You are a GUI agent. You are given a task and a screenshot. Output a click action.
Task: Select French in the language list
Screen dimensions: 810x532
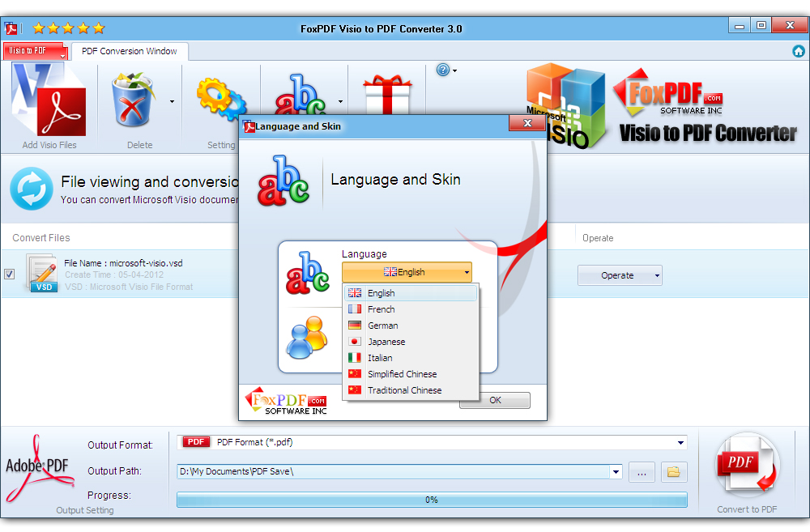411,309
